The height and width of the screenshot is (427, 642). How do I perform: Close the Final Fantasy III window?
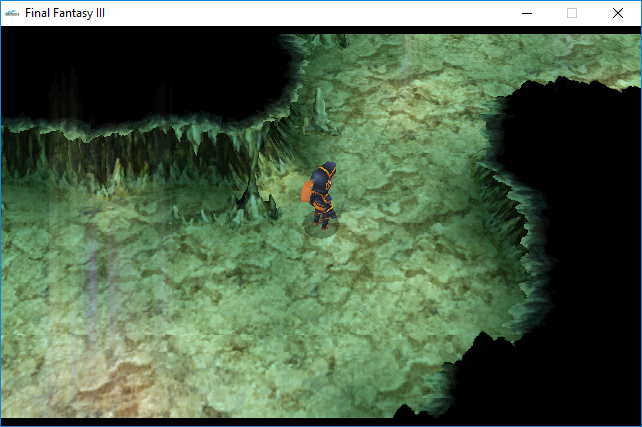pyautogui.click(x=618, y=13)
